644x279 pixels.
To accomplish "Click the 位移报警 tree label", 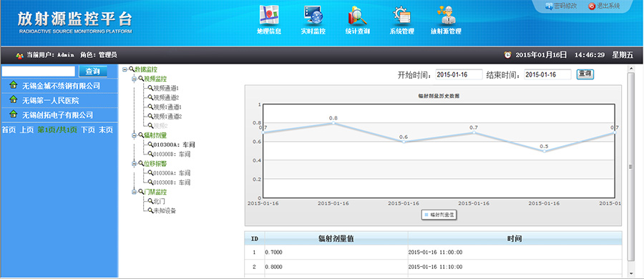I will 155,164.
